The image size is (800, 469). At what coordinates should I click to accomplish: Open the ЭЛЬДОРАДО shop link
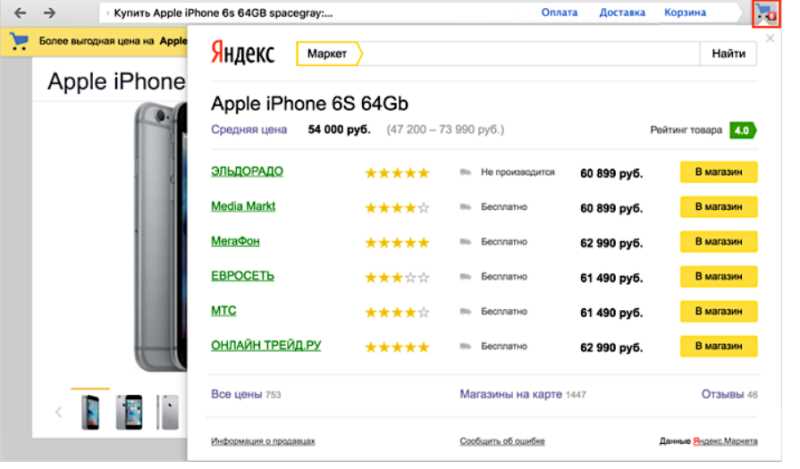coord(247,171)
